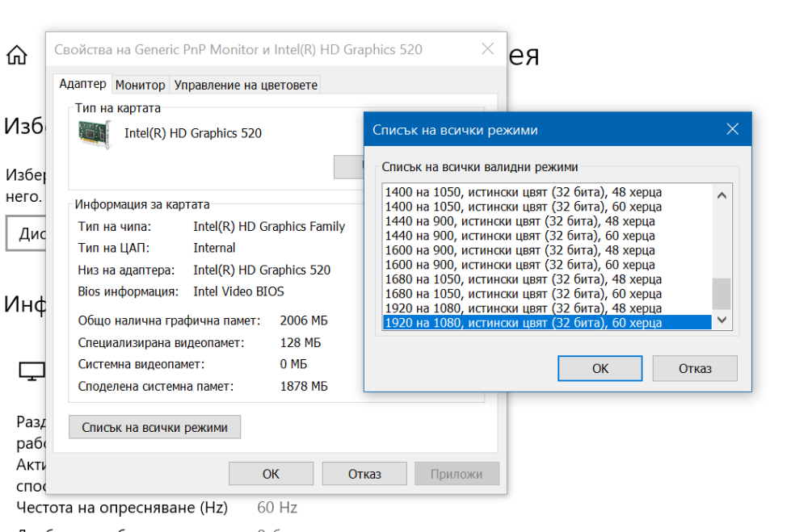Image resolution: width=808 pixels, height=532 pixels.
Task: Click Честота на опресняване (Hz) label in Settings
Action: point(122,508)
